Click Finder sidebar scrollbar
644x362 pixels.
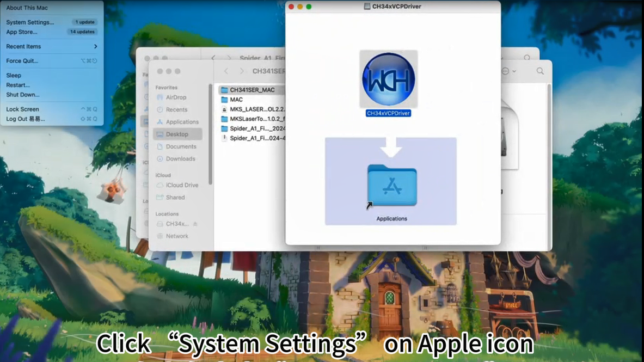pos(211,134)
